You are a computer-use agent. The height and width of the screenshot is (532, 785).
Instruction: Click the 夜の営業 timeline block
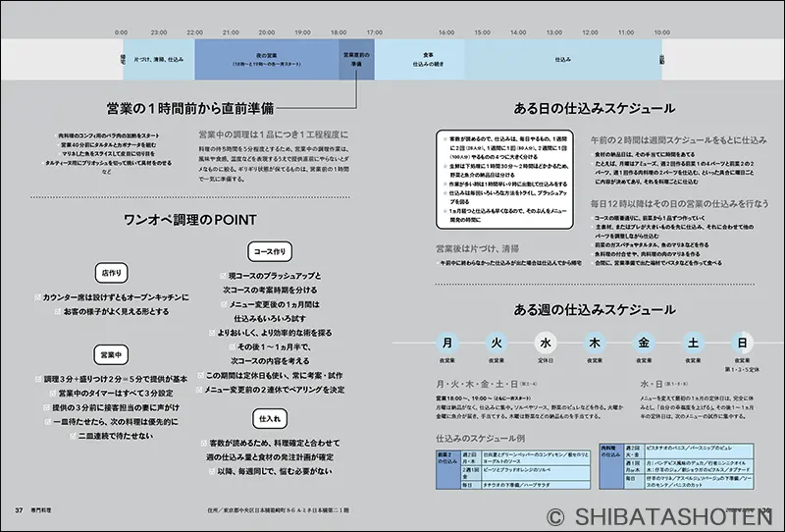coord(267,59)
